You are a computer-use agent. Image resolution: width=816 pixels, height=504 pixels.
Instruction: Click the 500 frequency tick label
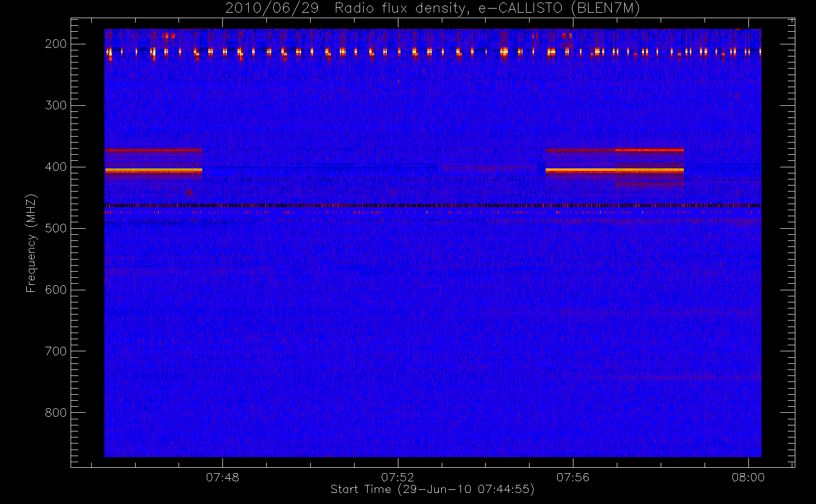coord(55,228)
